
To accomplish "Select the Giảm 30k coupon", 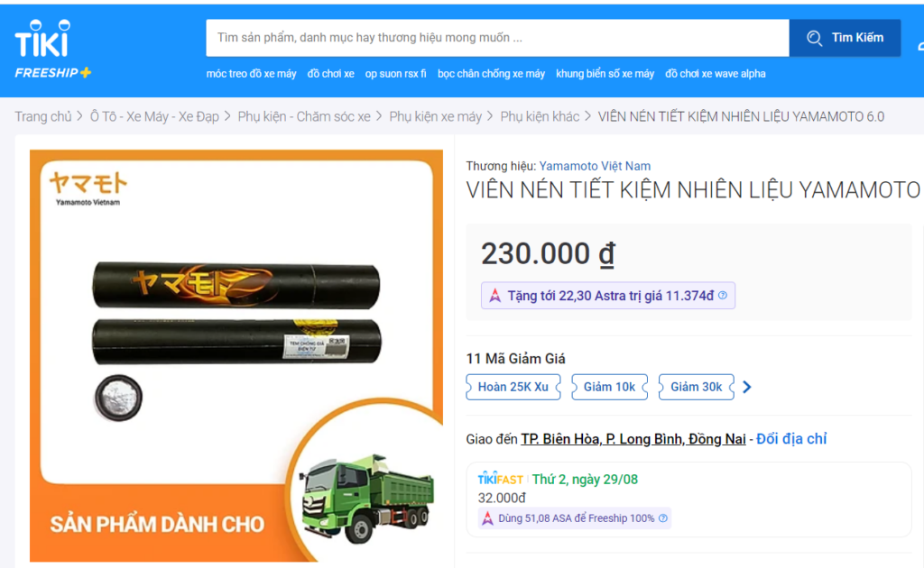I will point(697,387).
